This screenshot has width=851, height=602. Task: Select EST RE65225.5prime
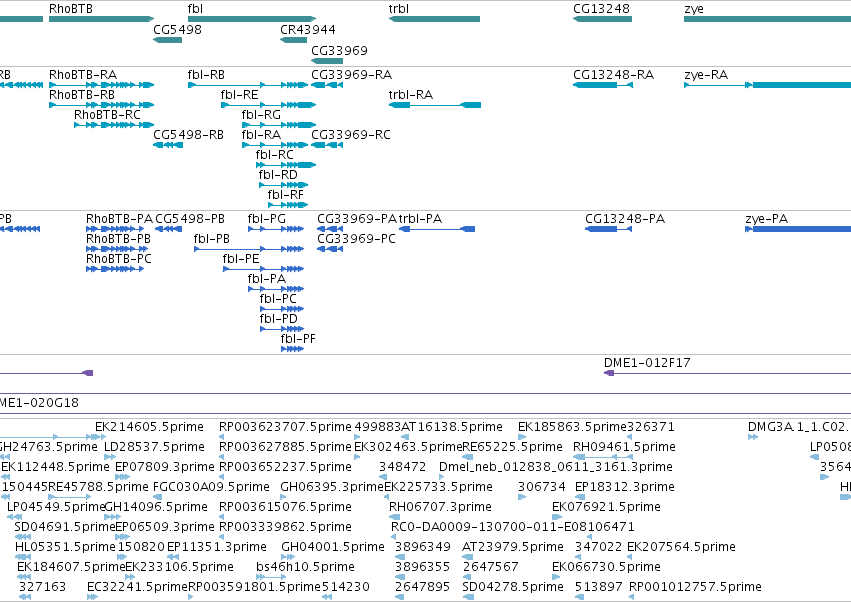(x=512, y=447)
